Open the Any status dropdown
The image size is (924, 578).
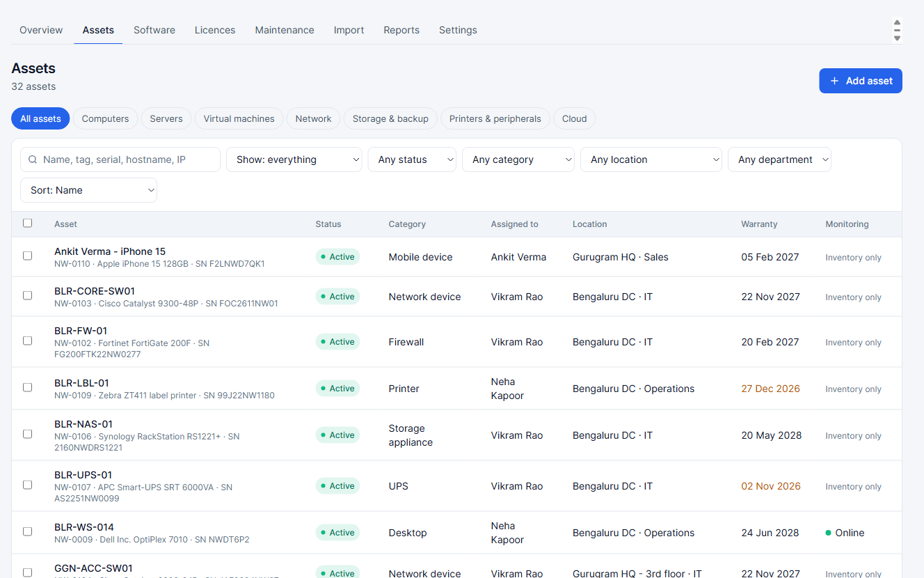pos(412,159)
